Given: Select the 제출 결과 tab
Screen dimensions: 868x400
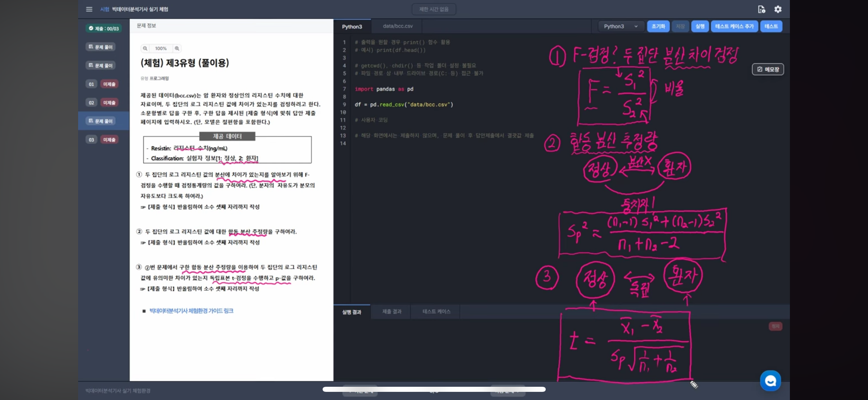Looking at the screenshot, I should 392,311.
